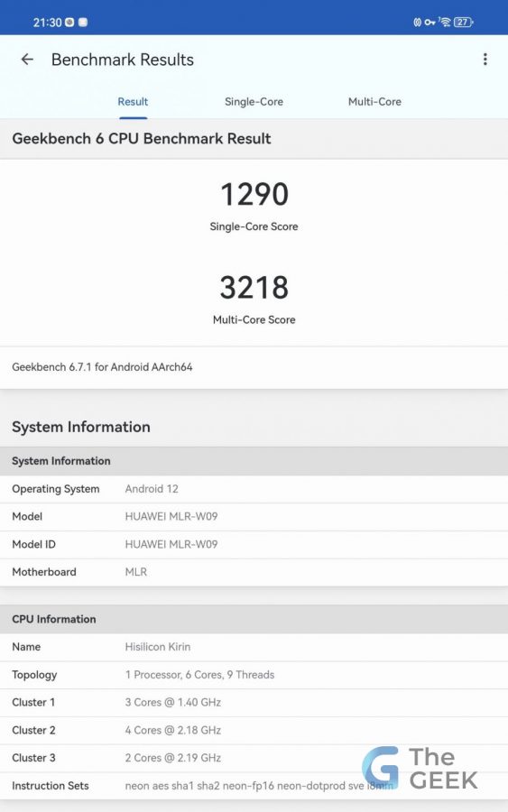
Task: Tap the Single-Core Score label
Action: (254, 226)
